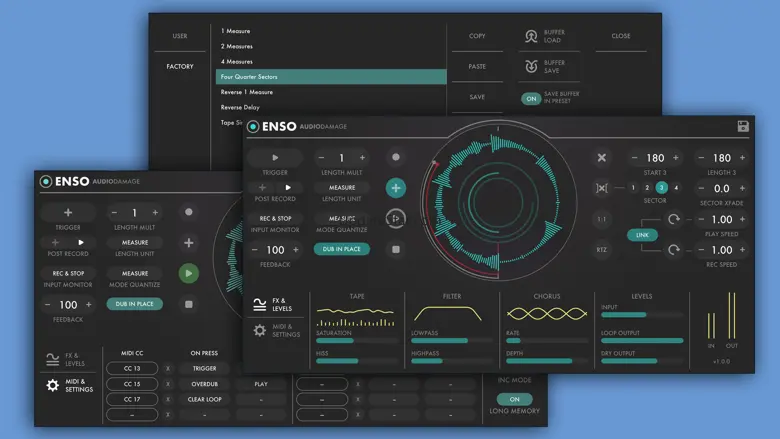The width and height of the screenshot is (780, 439).
Task: Click the trigger play button in front Enso window
Action: tap(275, 158)
